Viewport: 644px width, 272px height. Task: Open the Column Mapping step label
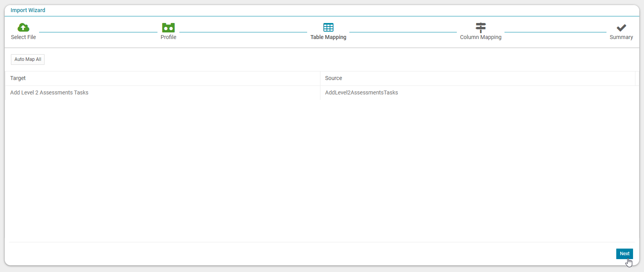click(x=481, y=37)
